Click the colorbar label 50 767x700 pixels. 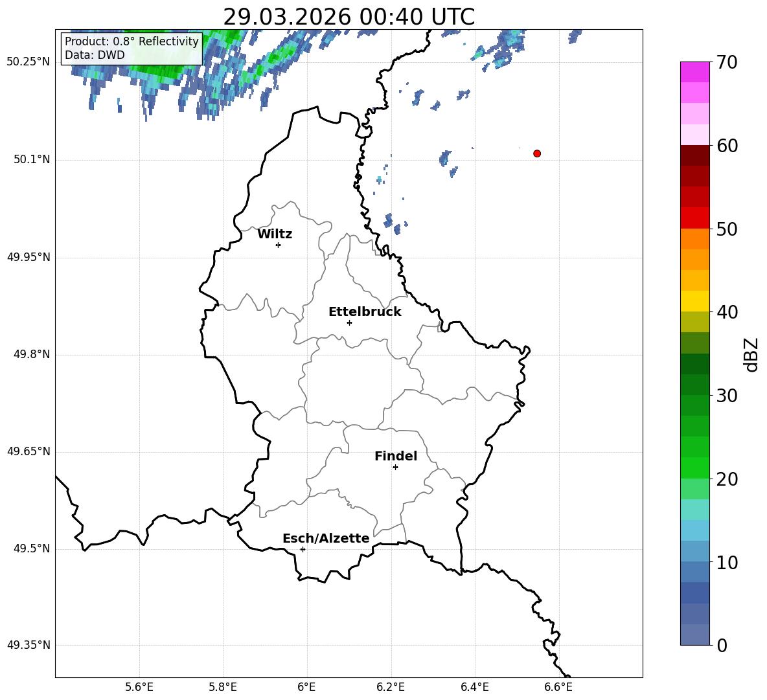727,229
